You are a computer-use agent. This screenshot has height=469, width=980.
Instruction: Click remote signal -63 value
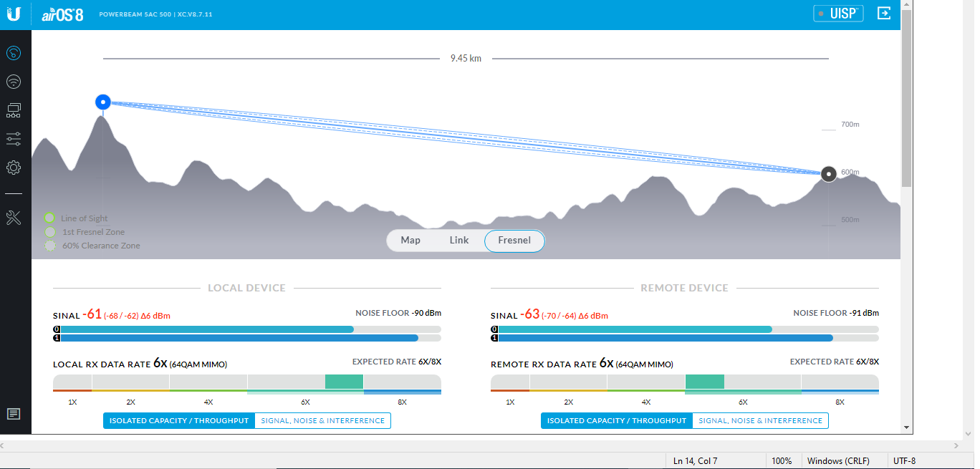point(529,314)
